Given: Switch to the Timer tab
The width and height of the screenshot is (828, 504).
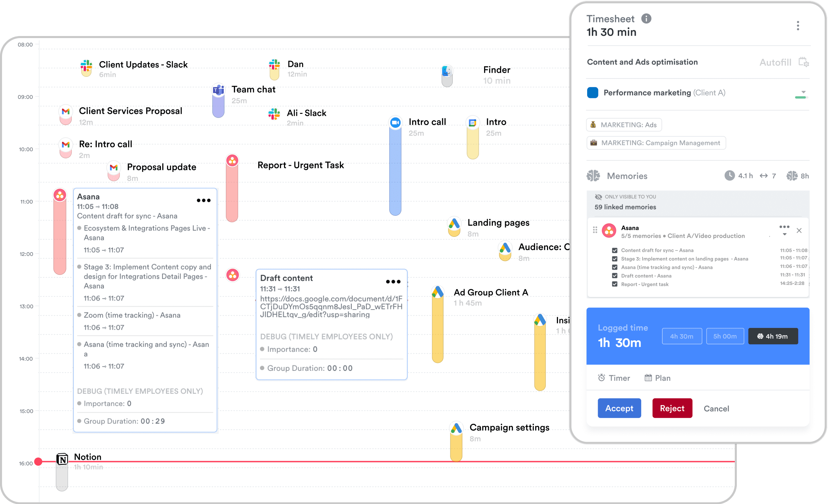Looking at the screenshot, I should 614,378.
